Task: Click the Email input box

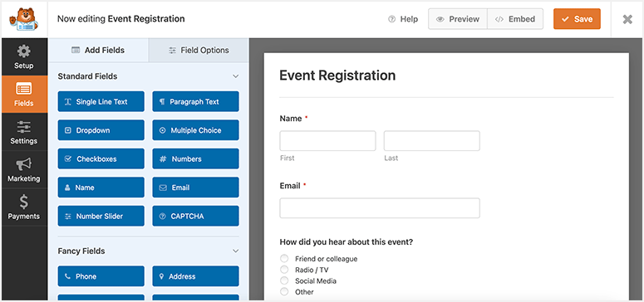Action: click(x=380, y=208)
